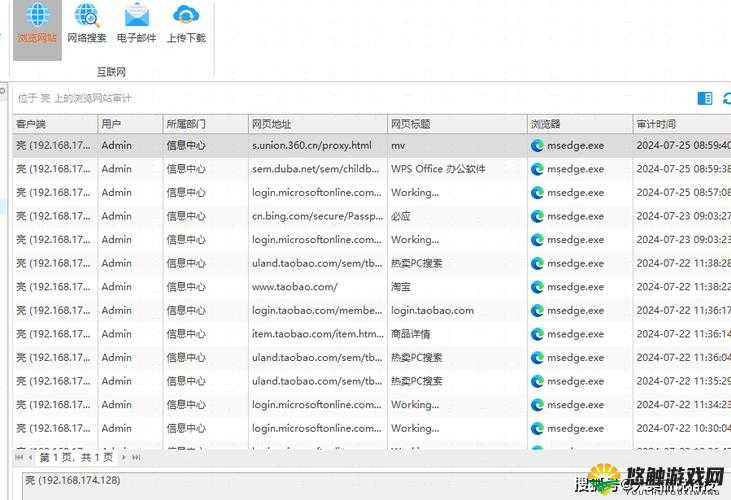Click timestamp 2024-07-23 09:03:27 cell
This screenshot has width=731, height=500.
pyautogui.click(x=683, y=216)
